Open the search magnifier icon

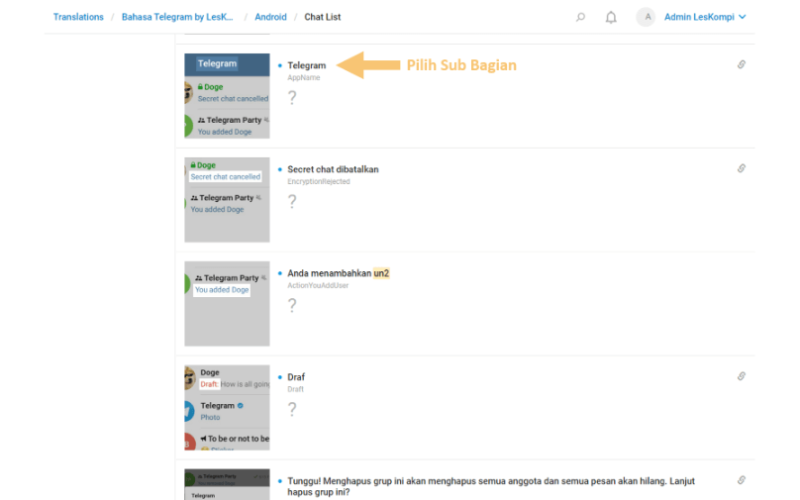(580, 17)
